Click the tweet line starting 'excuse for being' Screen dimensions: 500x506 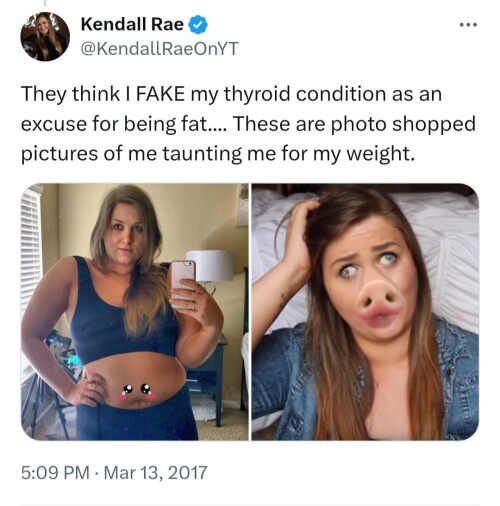pyautogui.click(x=248, y=124)
